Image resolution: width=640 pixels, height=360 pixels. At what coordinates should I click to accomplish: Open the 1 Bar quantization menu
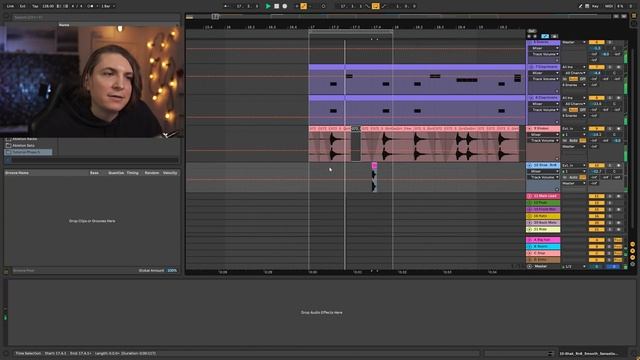click(107, 6)
